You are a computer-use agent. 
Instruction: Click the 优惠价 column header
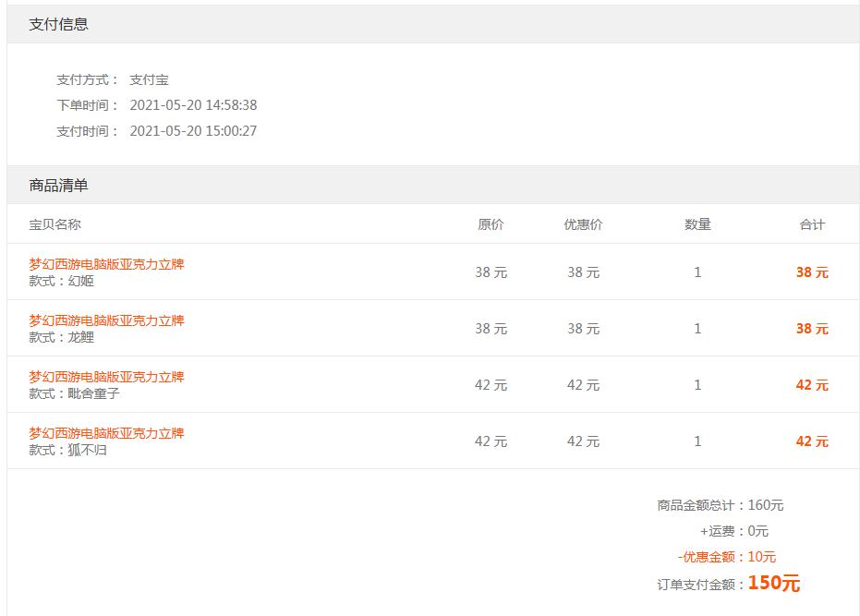(x=583, y=224)
